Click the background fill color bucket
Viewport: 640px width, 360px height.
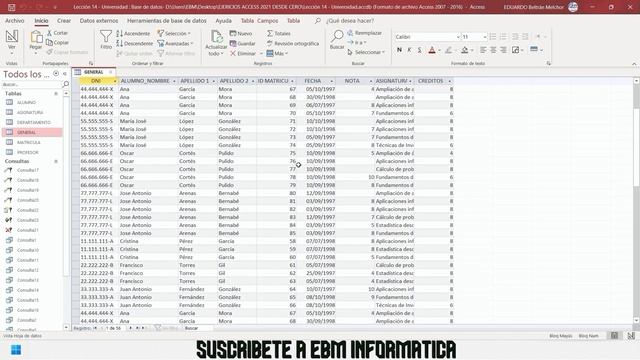click(x=464, y=50)
